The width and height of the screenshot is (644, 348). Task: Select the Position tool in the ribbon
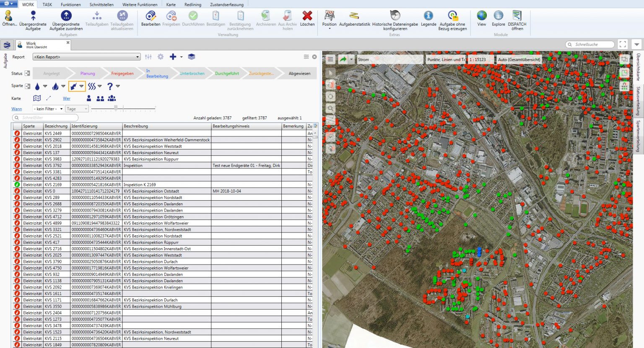[329, 18]
